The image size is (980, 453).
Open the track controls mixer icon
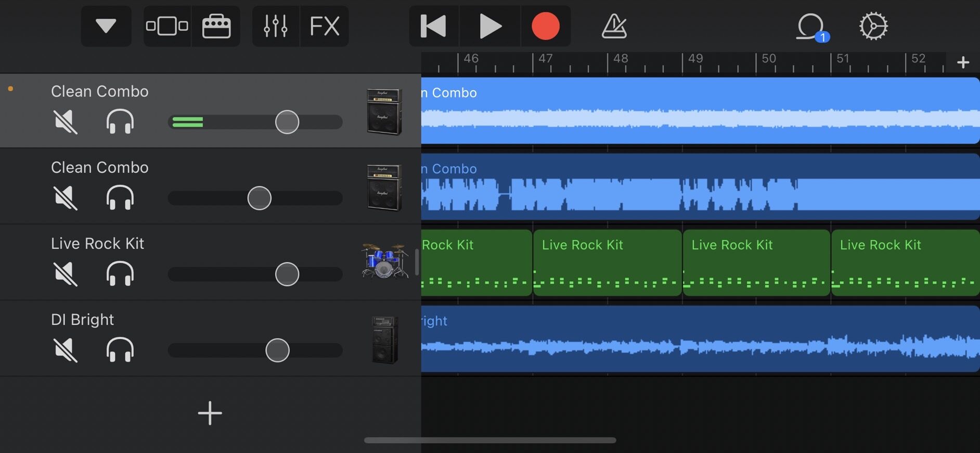click(x=275, y=26)
